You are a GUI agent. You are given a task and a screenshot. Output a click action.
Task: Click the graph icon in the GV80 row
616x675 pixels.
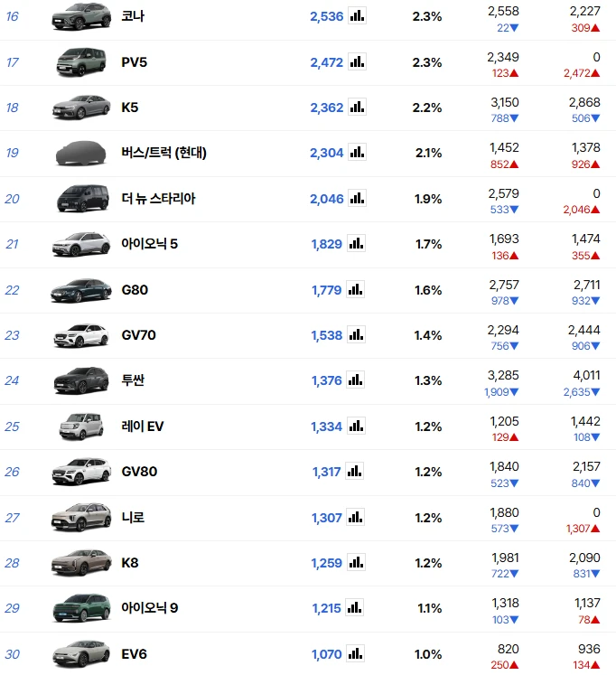(354, 471)
